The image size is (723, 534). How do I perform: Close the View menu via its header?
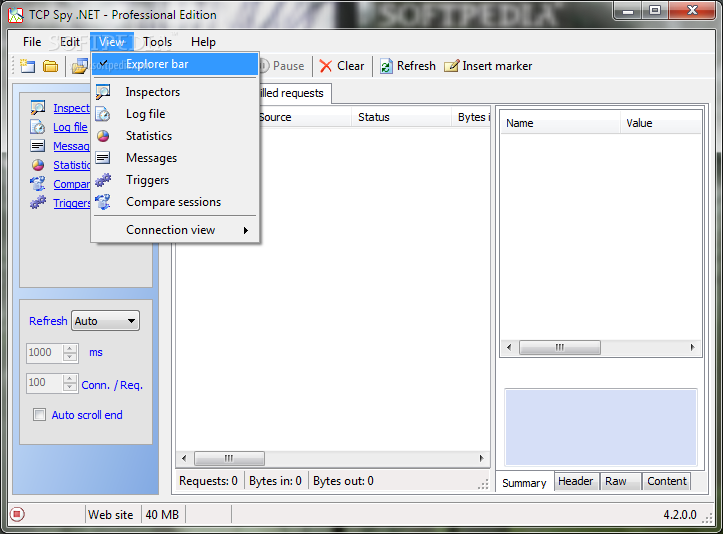(112, 42)
